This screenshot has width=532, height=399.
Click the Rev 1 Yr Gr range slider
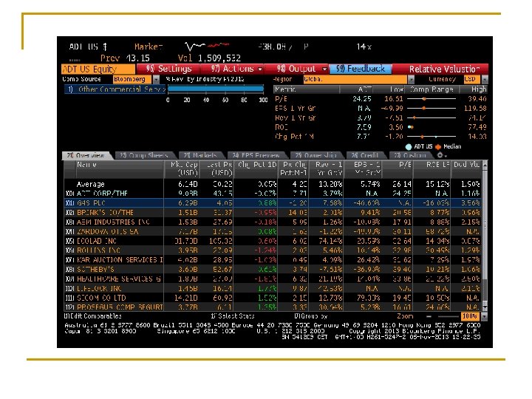pyautogui.click(x=432, y=117)
